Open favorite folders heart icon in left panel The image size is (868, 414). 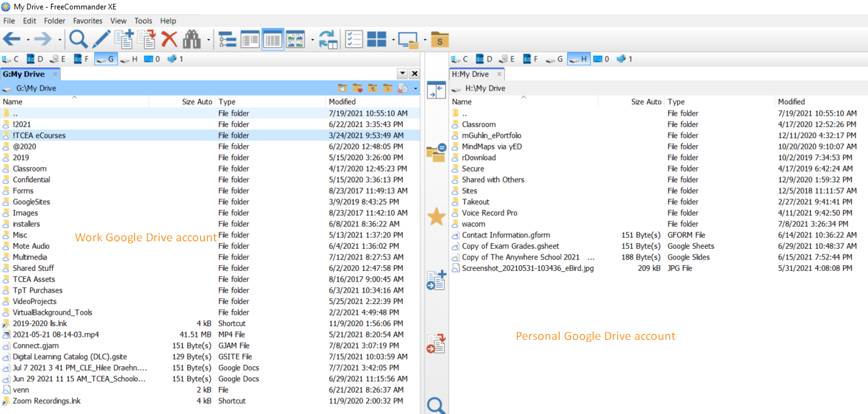(x=357, y=89)
